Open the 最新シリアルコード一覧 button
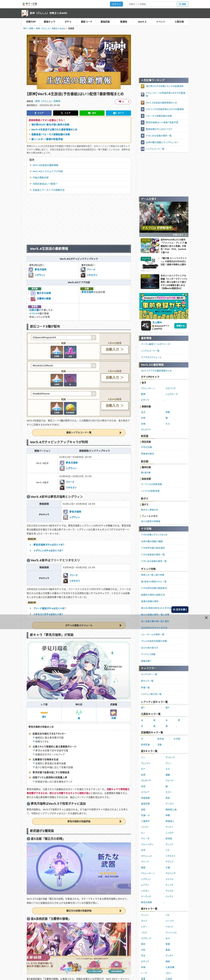Image resolution: width=210 pixels, height=980 pixels. point(79,433)
